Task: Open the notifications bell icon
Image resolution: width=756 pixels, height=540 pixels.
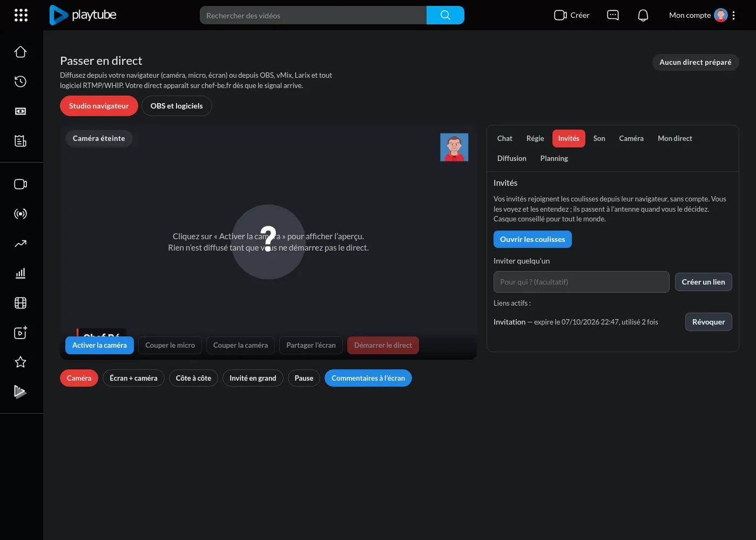Action: point(643,15)
